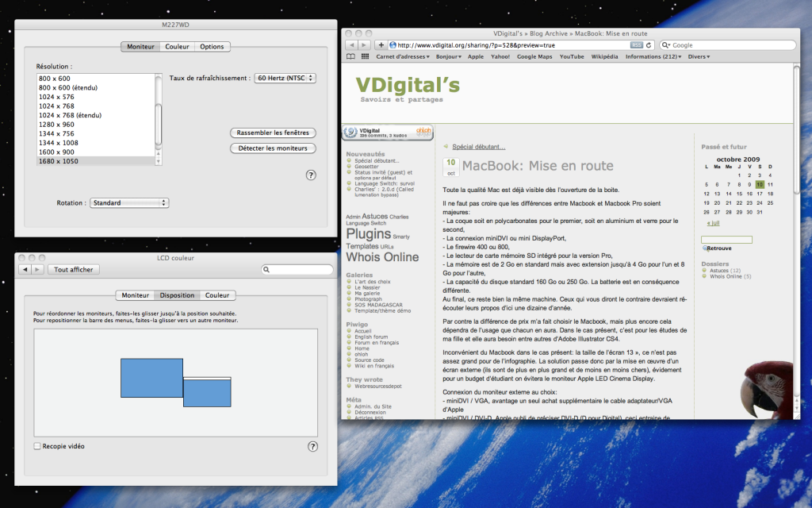Click Rassembler les fenêtres button
812x508 pixels.
pyautogui.click(x=273, y=133)
